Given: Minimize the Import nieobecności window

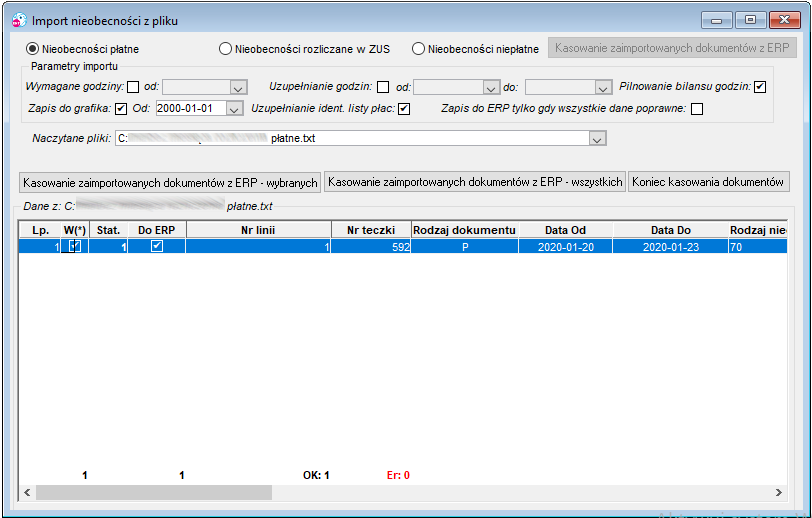Looking at the screenshot, I should pos(717,20).
